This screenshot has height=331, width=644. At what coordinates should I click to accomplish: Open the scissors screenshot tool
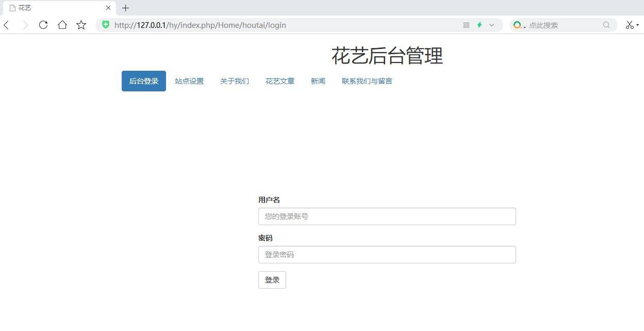point(630,25)
